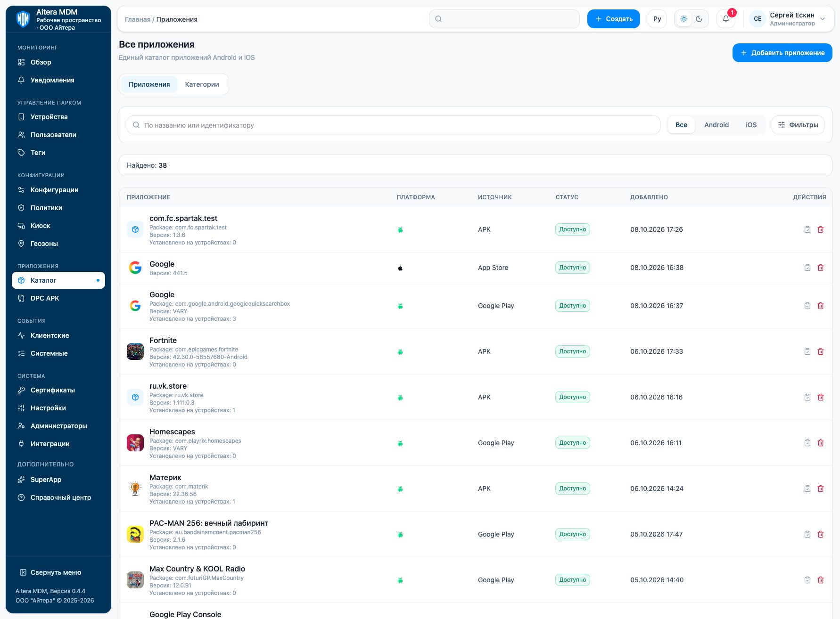Click clipboard icon for Google Play Google row
The height and width of the screenshot is (619, 840).
point(807,306)
